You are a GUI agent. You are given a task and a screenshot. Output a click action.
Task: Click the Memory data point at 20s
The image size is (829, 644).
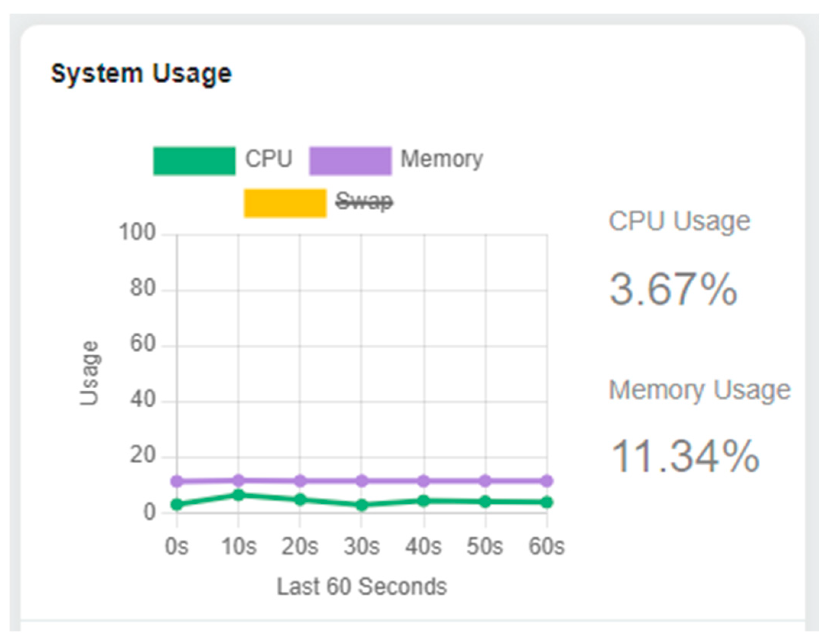click(300, 480)
